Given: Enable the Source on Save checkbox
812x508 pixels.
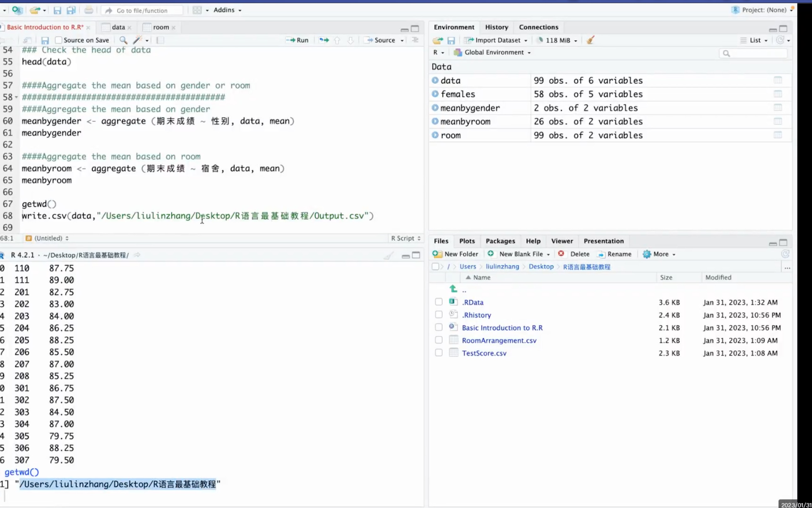Looking at the screenshot, I should click(x=59, y=40).
